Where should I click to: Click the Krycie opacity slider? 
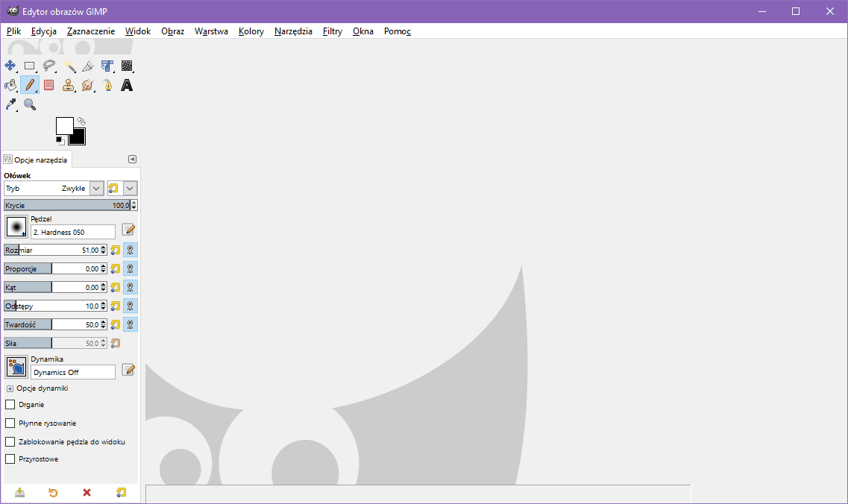click(x=66, y=206)
